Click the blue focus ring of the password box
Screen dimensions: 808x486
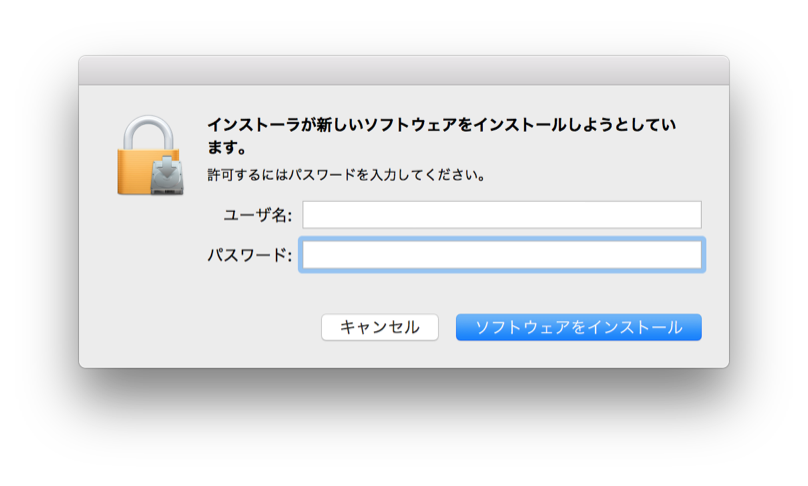pyautogui.click(x=501, y=239)
